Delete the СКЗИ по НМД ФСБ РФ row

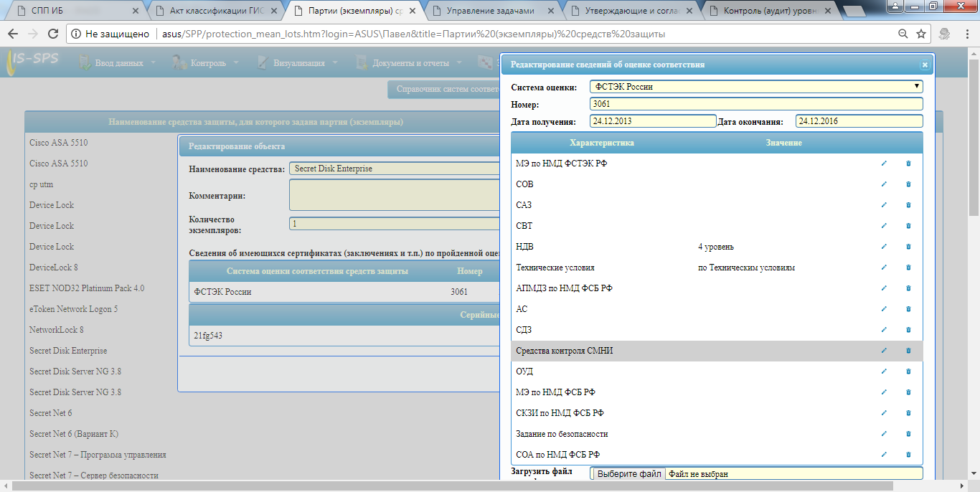pos(908,413)
